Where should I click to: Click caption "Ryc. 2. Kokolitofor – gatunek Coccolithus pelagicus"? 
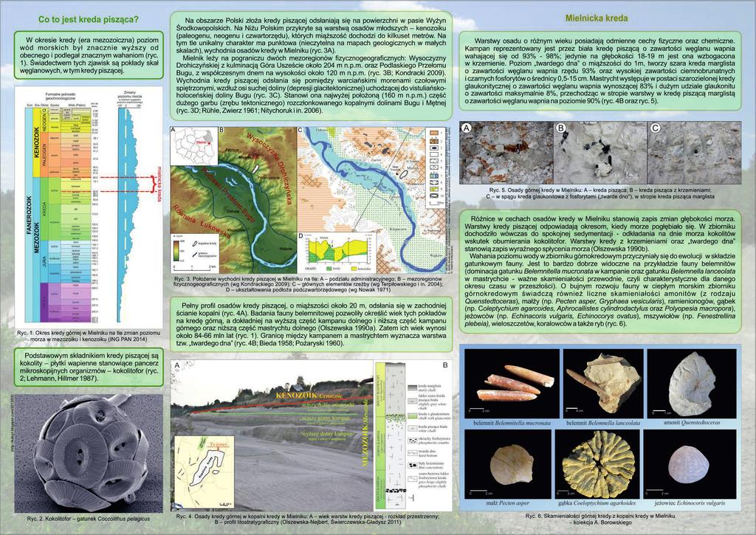tap(89, 519)
